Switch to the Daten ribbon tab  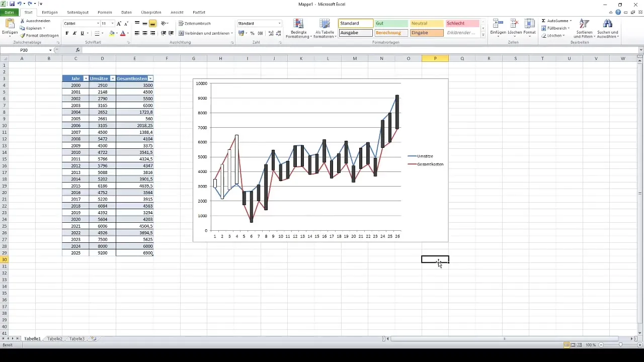pyautogui.click(x=127, y=12)
